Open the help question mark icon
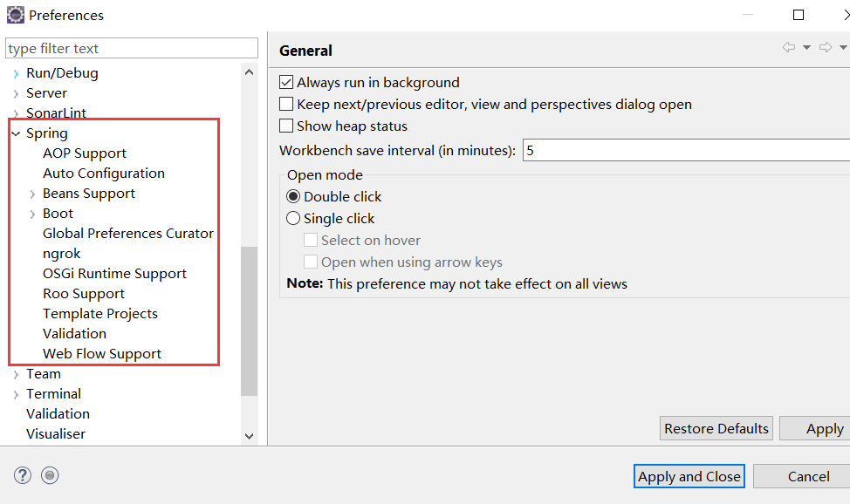The width and height of the screenshot is (850, 504). (22, 475)
